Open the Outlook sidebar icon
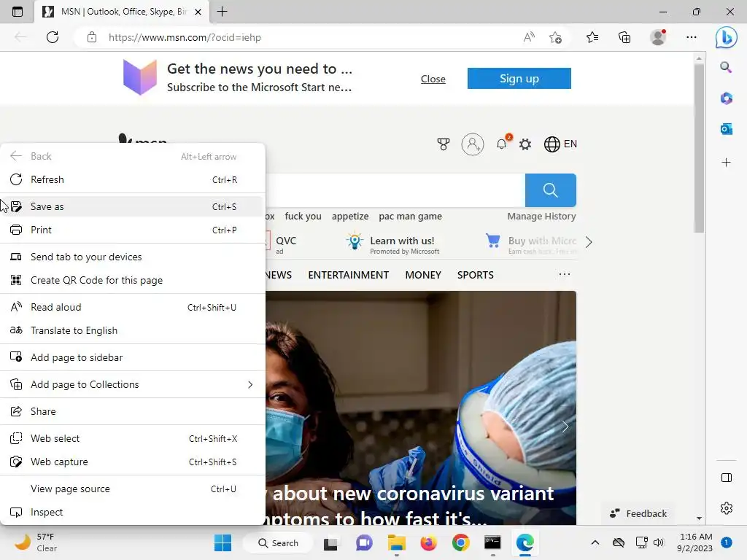This screenshot has height=560, width=747. pos(726,128)
